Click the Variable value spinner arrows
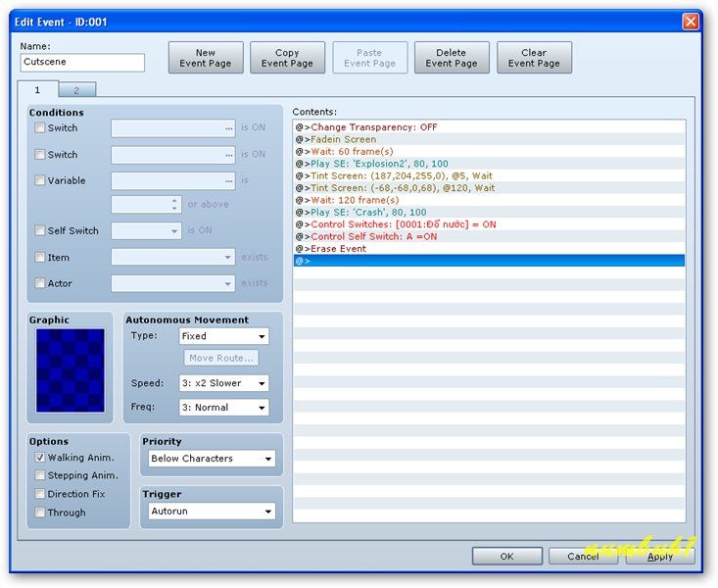718x588 pixels. point(174,205)
